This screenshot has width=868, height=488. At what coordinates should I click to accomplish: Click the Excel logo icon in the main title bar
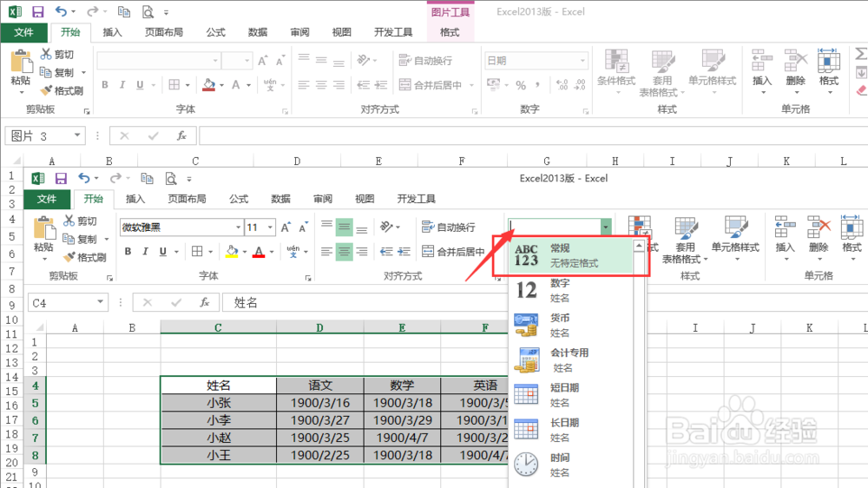click(15, 11)
